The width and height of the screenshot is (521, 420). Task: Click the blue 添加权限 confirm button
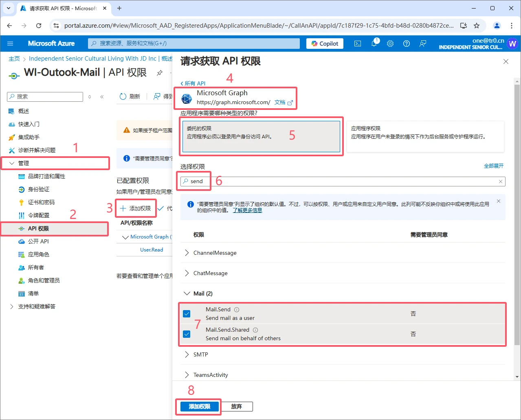(x=200, y=407)
